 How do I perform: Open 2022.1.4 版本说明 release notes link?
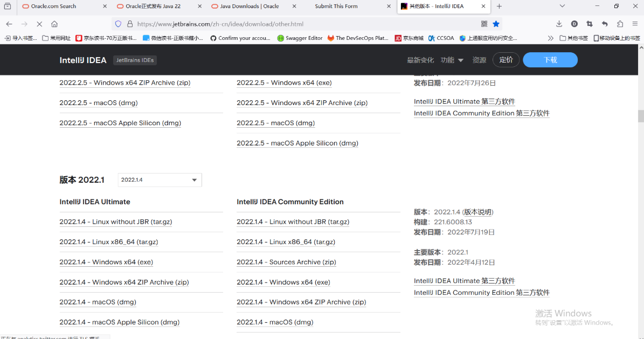point(477,212)
